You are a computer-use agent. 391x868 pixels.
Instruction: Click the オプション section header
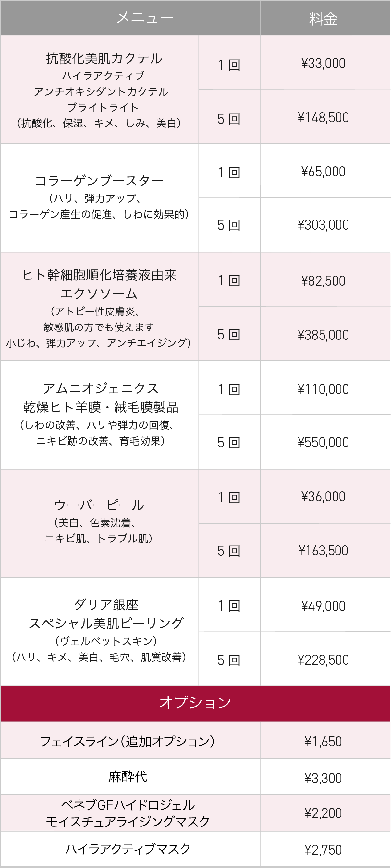pos(195,703)
